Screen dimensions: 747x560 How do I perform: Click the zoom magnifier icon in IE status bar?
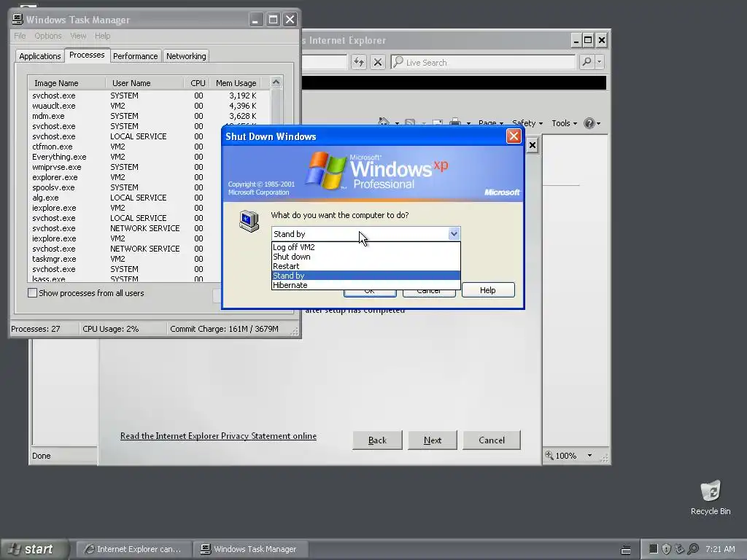549,455
